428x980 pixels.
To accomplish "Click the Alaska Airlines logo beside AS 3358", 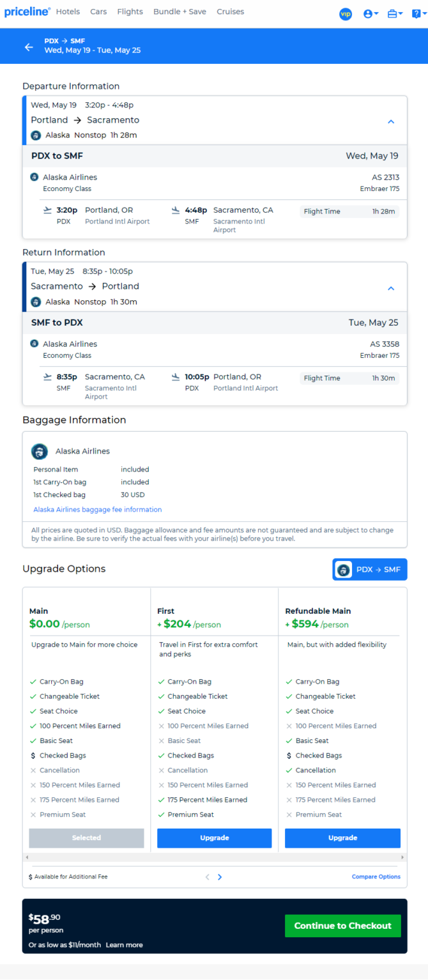I will pos(34,344).
